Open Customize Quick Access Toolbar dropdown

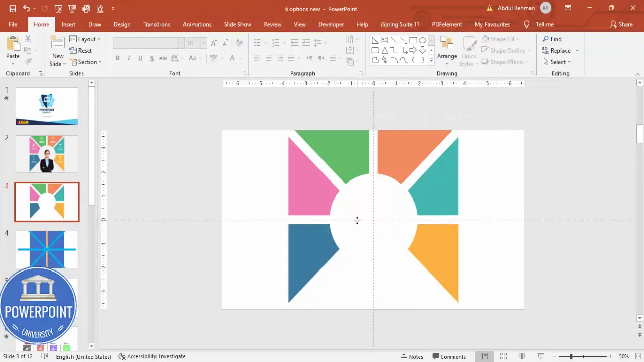(113, 9)
